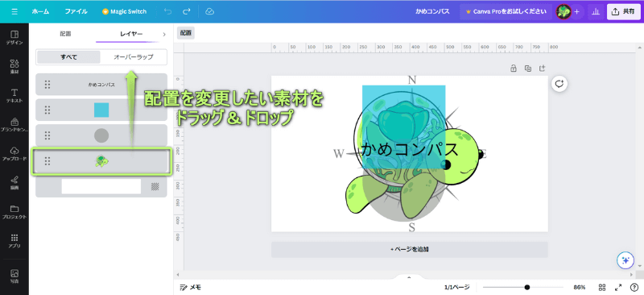Switch to the 配置 tab
The image size is (644, 295).
point(65,34)
